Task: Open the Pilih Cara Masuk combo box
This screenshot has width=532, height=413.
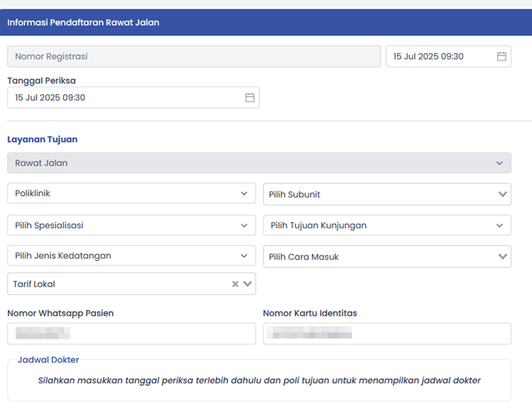Action: pyautogui.click(x=378, y=257)
